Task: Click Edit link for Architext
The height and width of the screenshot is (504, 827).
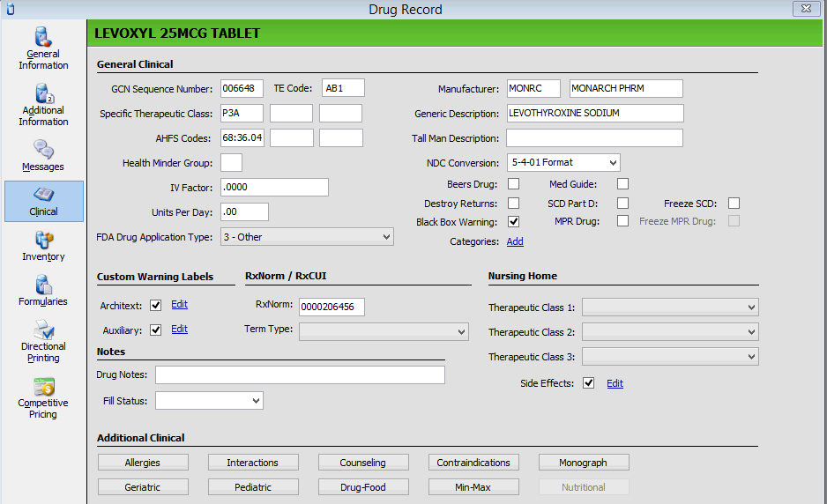Action: click(x=179, y=304)
